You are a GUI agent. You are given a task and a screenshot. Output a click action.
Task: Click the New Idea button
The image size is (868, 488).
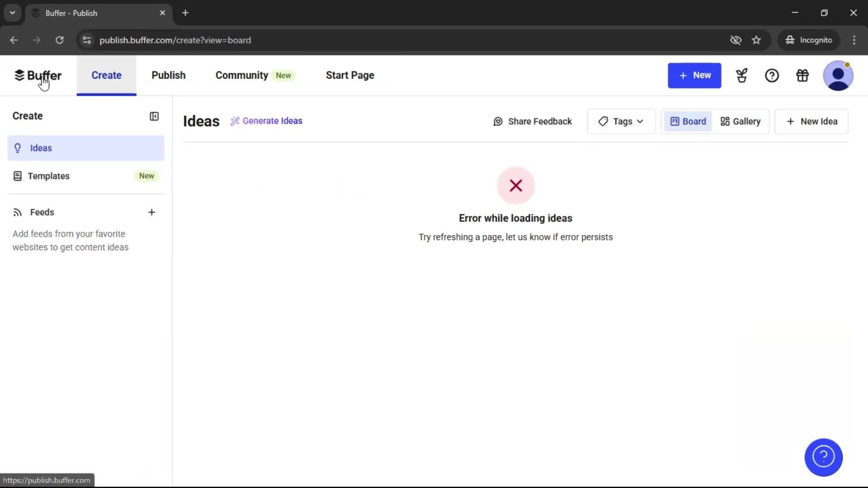(811, 121)
